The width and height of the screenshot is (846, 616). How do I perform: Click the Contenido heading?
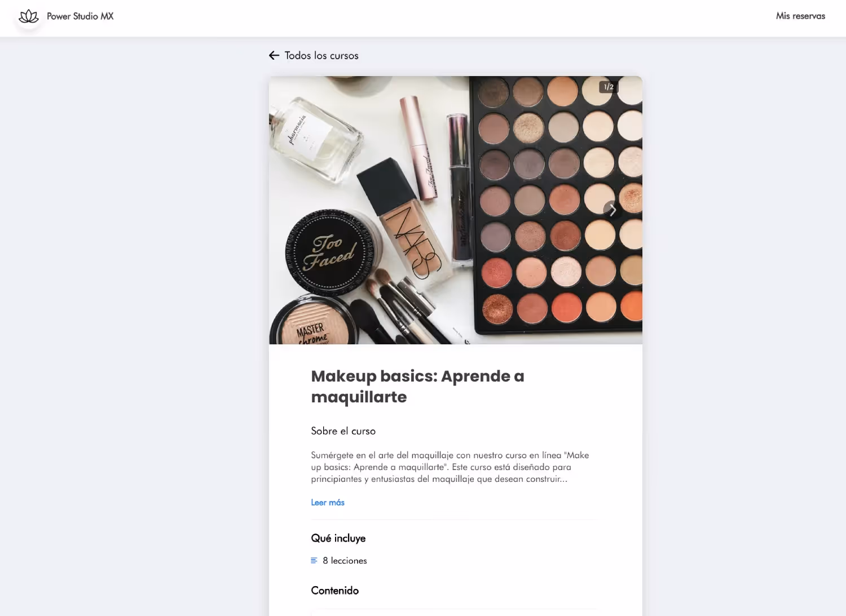(335, 591)
